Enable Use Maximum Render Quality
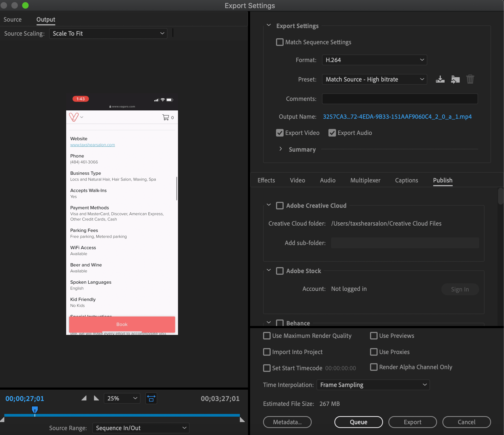This screenshot has height=435, width=504. point(267,335)
